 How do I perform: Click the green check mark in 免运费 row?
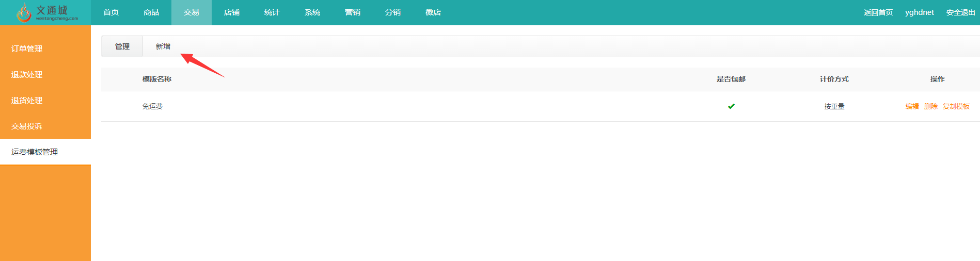pos(731,106)
